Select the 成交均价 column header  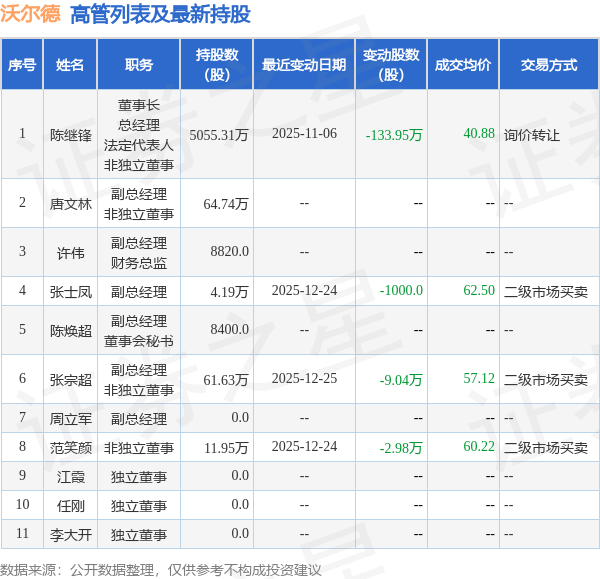(x=463, y=65)
